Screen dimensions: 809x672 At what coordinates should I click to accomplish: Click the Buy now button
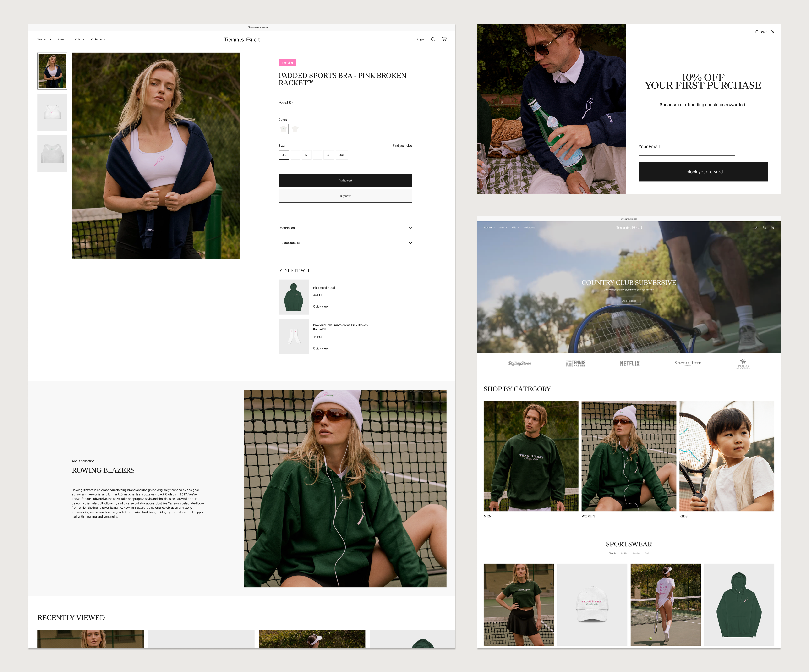pyautogui.click(x=345, y=196)
